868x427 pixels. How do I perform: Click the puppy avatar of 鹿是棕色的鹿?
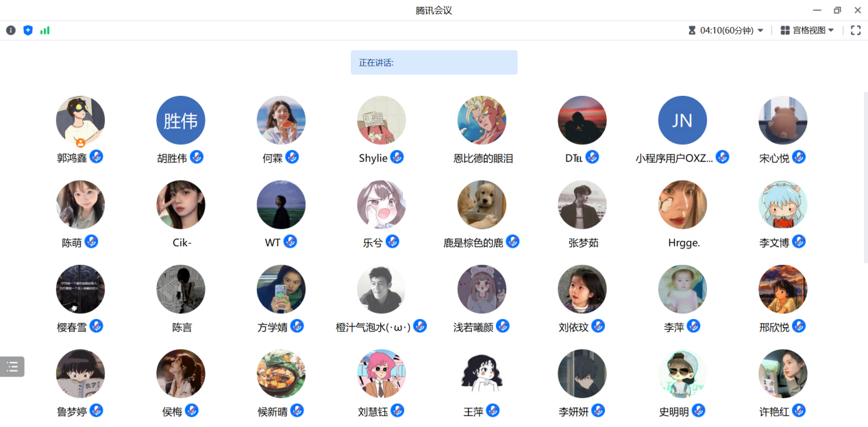[x=482, y=205]
